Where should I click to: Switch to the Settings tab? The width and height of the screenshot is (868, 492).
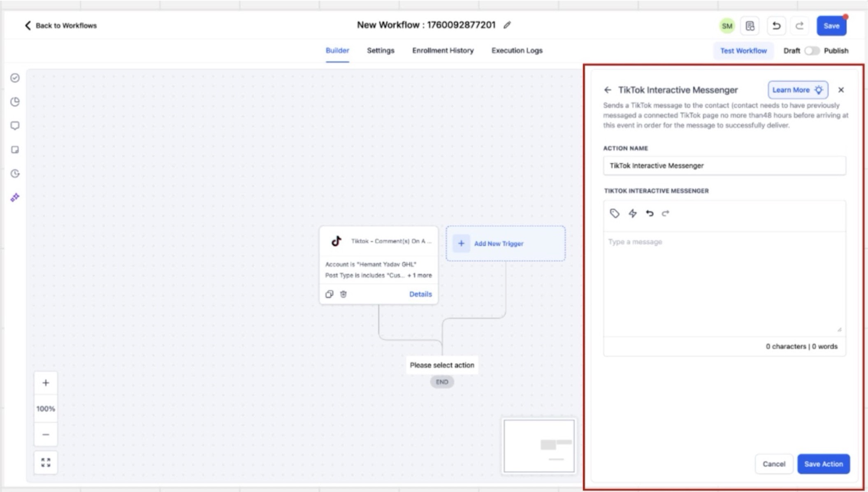(380, 51)
